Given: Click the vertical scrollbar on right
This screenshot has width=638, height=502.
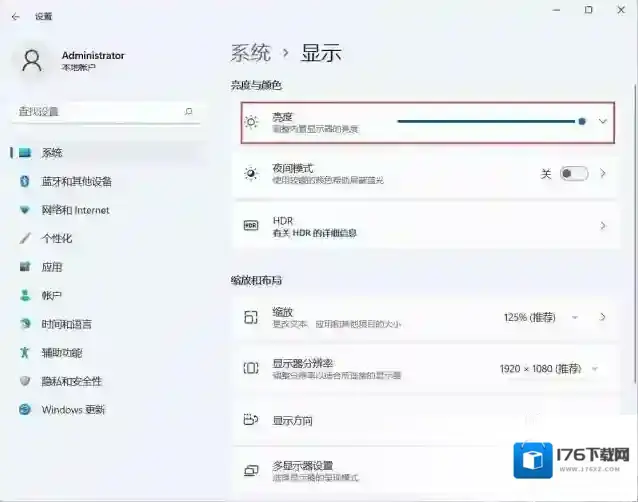Looking at the screenshot, I should 634,232.
